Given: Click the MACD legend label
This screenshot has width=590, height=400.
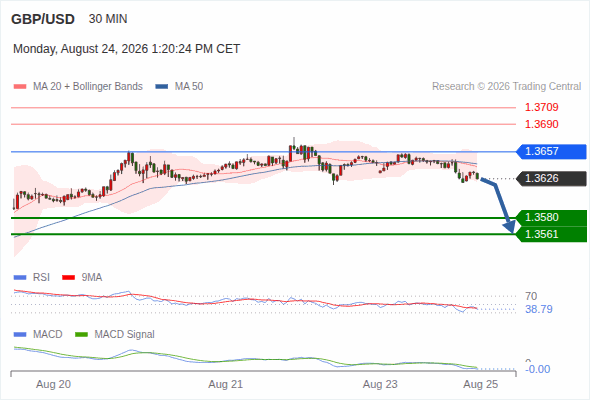Looking at the screenshot, I should [x=48, y=335].
